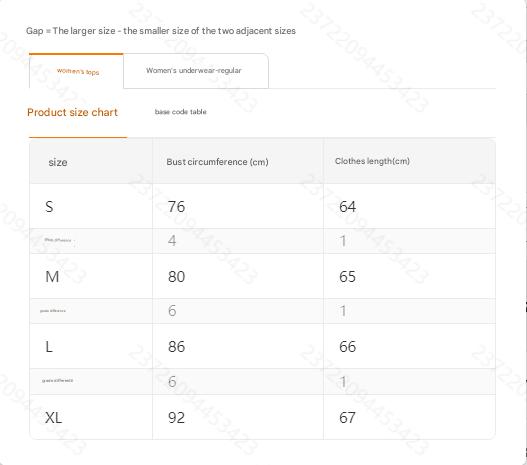The width and height of the screenshot is (527, 465).
Task: Click the Clothes length(cm) column header
Action: pyautogui.click(x=372, y=161)
